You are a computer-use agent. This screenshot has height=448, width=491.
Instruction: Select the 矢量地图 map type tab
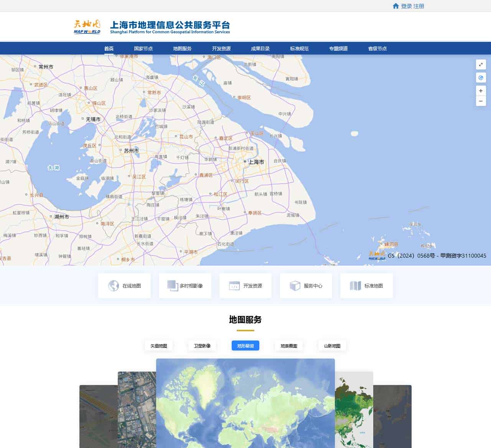(x=159, y=346)
